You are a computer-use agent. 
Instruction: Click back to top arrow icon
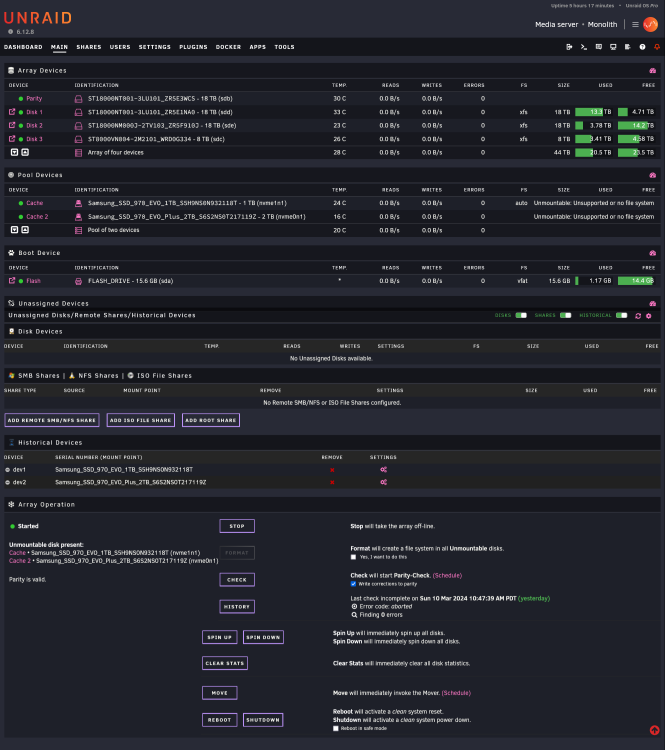click(654, 730)
